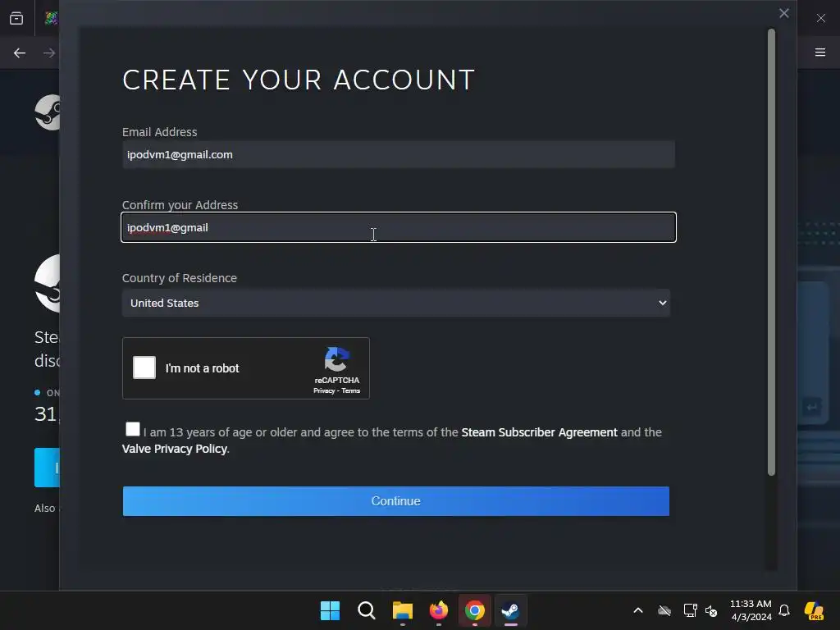The height and width of the screenshot is (630, 840).
Task: Click the muted volume tray icon
Action: [x=711, y=610]
